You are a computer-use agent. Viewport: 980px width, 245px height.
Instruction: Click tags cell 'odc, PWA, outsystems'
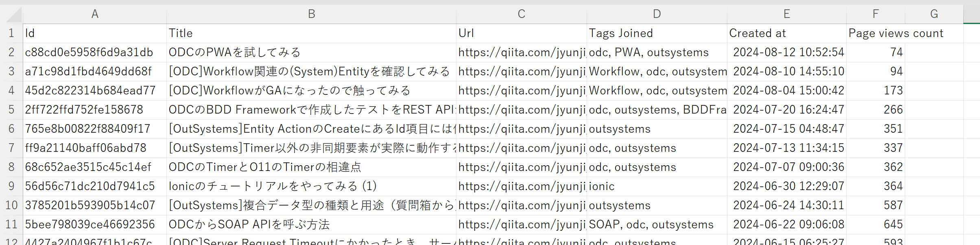click(657, 52)
